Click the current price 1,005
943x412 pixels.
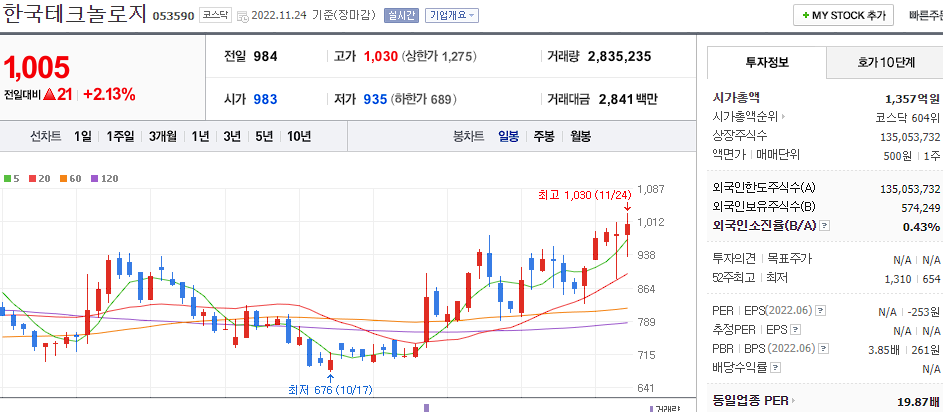click(37, 67)
